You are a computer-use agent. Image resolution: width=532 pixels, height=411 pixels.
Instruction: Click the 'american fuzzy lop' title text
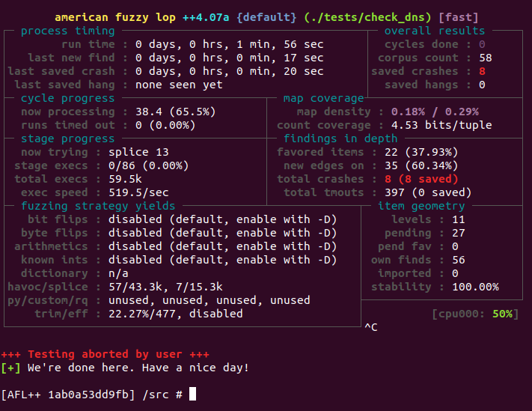click(x=115, y=17)
